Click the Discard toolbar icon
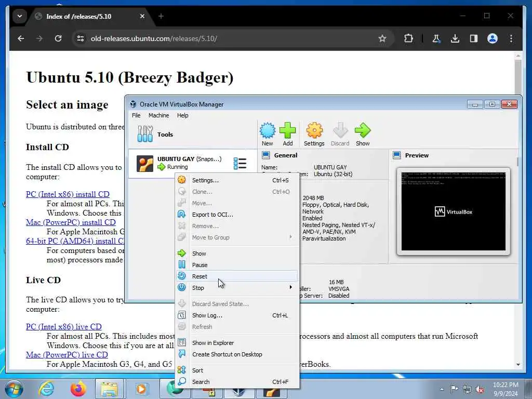The width and height of the screenshot is (532, 399). coord(340,134)
